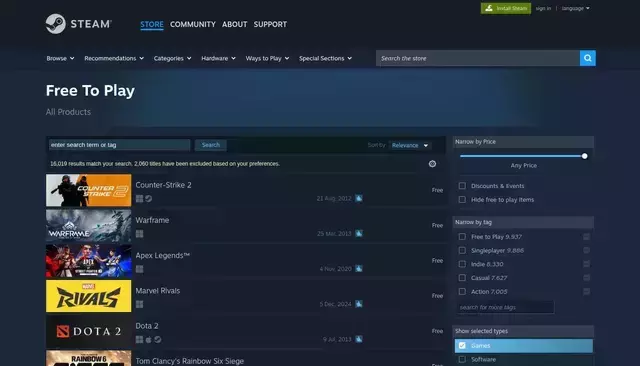Click the SteamOS icon under Dota 2
This screenshot has height=366, width=640.
coord(158,339)
